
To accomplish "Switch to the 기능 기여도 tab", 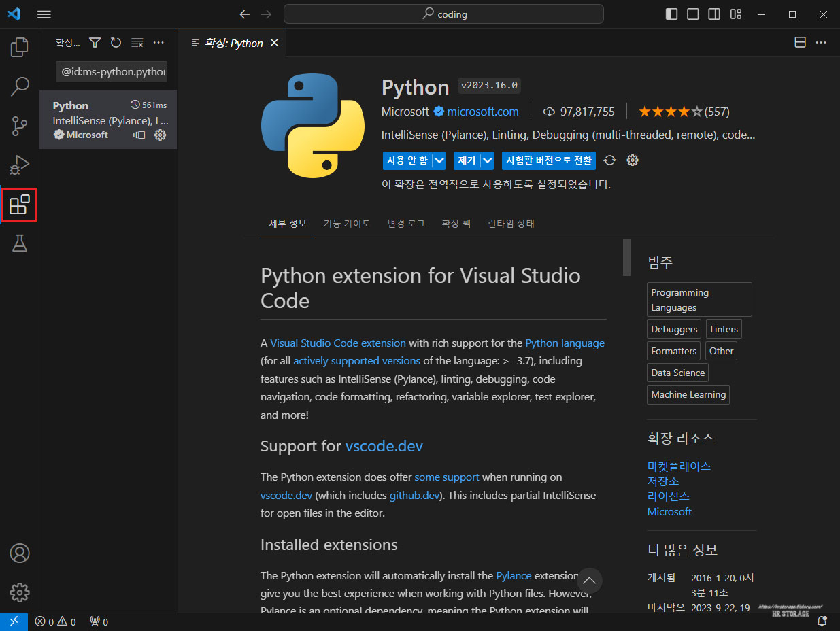I will (347, 224).
